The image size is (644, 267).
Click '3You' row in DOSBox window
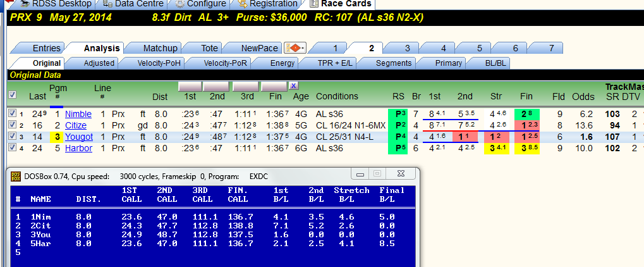click(x=205, y=235)
